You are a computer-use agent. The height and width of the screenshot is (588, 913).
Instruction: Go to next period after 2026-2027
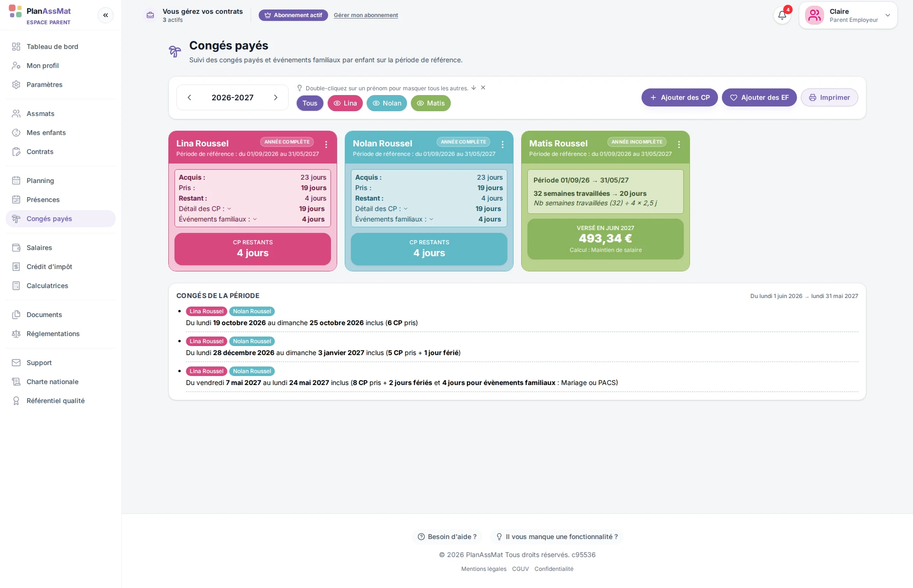click(x=276, y=97)
